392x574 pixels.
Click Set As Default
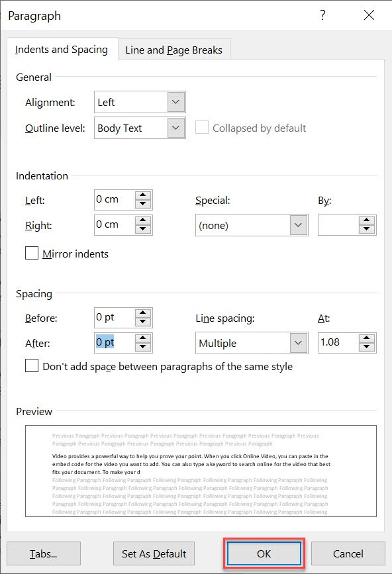(154, 553)
